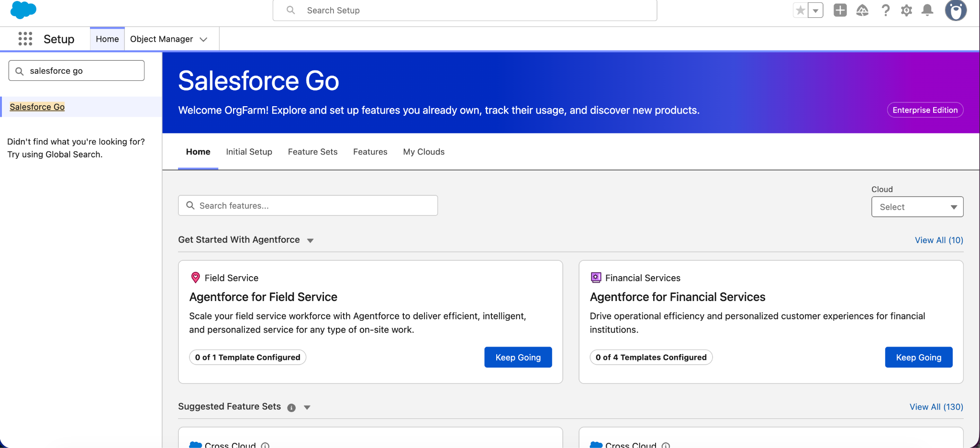Open the Help question mark icon
This screenshot has height=448, width=980.
click(x=885, y=10)
